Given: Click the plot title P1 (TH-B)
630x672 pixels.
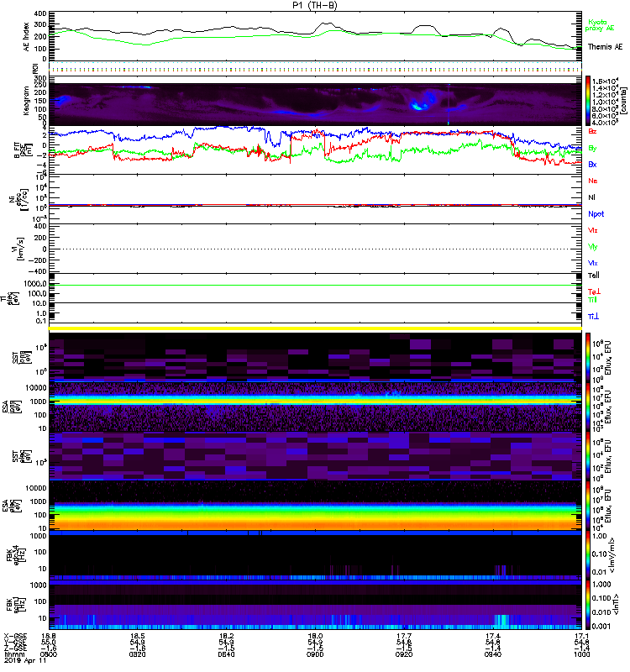Looking at the screenshot, I should tap(314, 5).
